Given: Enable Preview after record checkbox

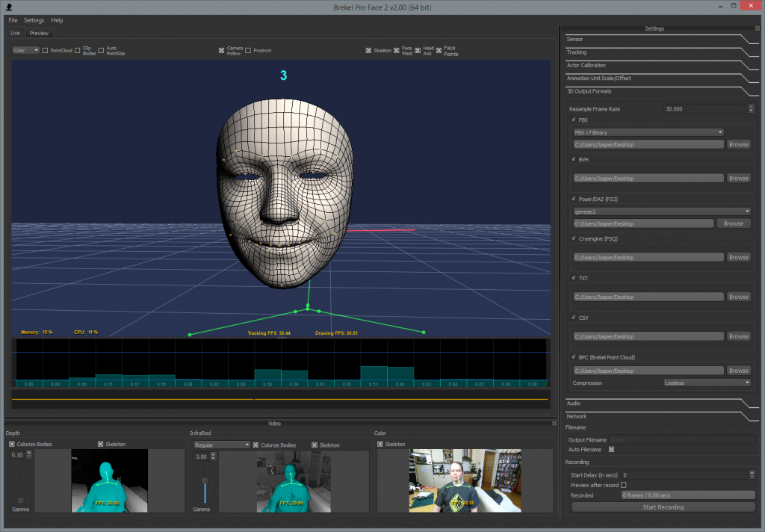Looking at the screenshot, I should click(624, 485).
